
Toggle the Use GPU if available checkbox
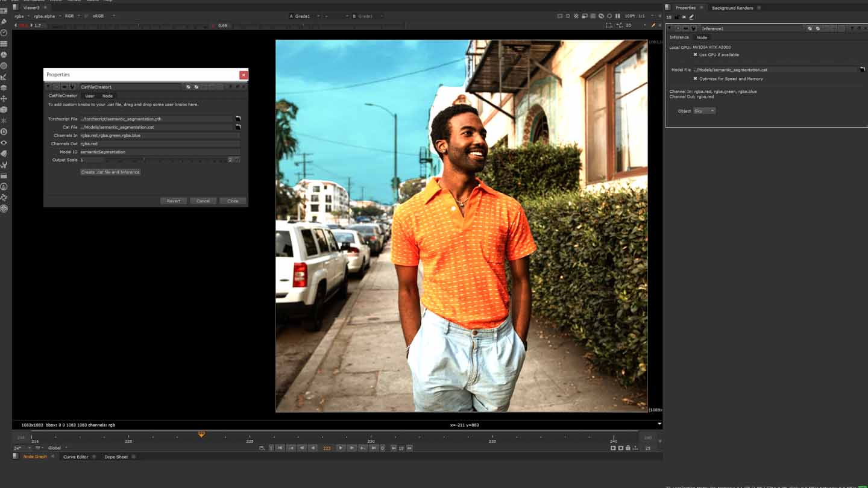click(695, 55)
